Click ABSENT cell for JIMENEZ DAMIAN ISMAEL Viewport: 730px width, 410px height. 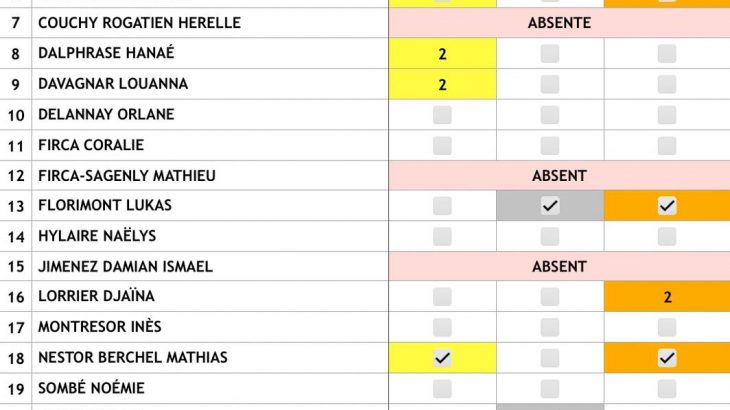(x=559, y=267)
